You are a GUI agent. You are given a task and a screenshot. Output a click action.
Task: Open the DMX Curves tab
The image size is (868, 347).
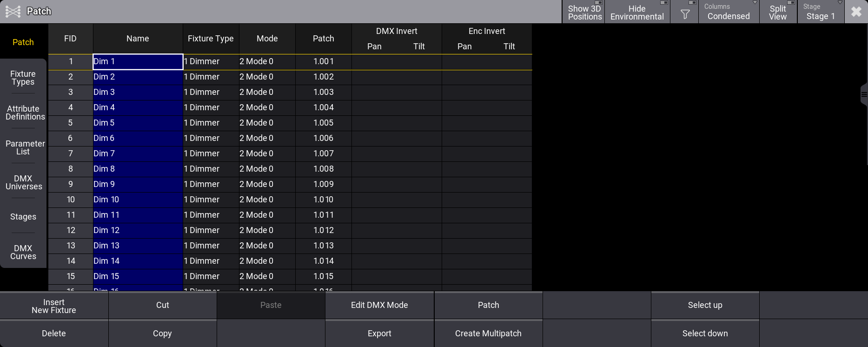[23, 252]
